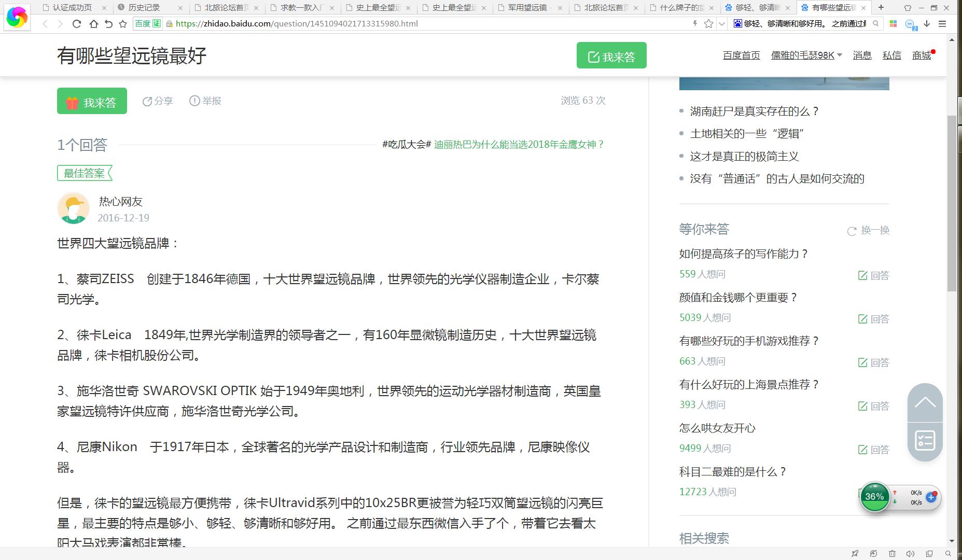Open a new tab with plus button
The image size is (962, 560).
881,7
